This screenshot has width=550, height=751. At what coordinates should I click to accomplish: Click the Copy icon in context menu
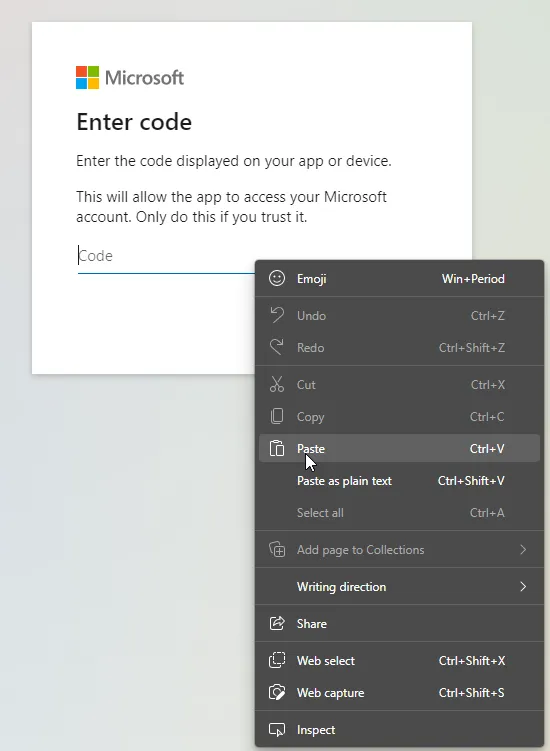[x=277, y=416]
